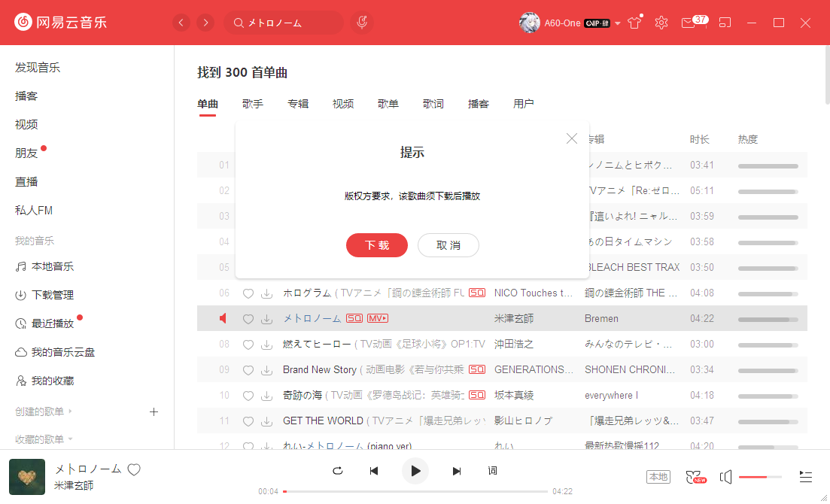The height and width of the screenshot is (504, 830).
Task: Open 直播 in the sidebar
Action: (x=26, y=181)
